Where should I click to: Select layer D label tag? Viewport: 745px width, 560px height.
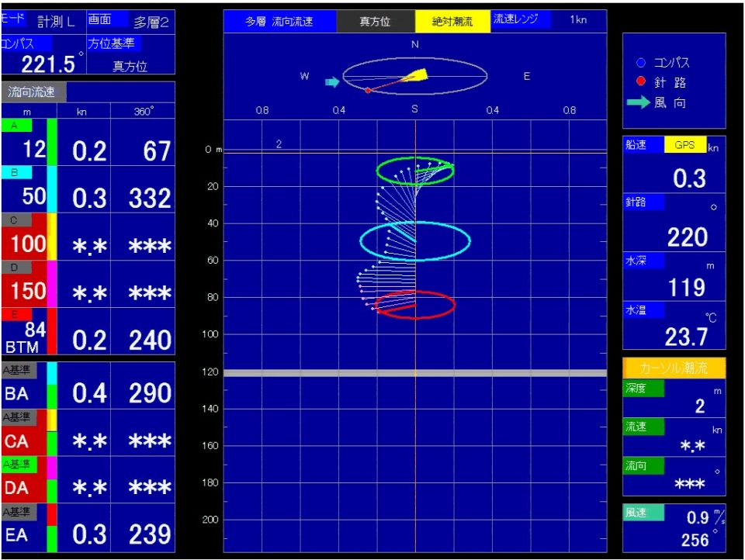tap(16, 268)
